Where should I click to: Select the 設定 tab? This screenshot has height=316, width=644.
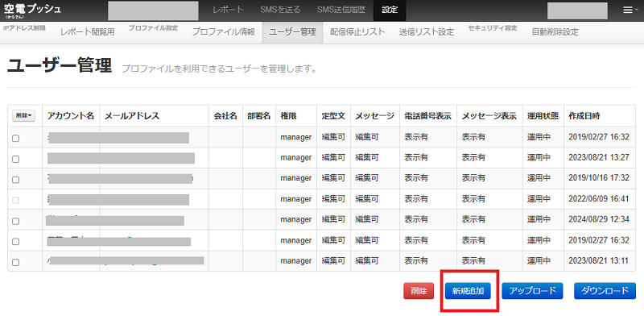(390, 10)
